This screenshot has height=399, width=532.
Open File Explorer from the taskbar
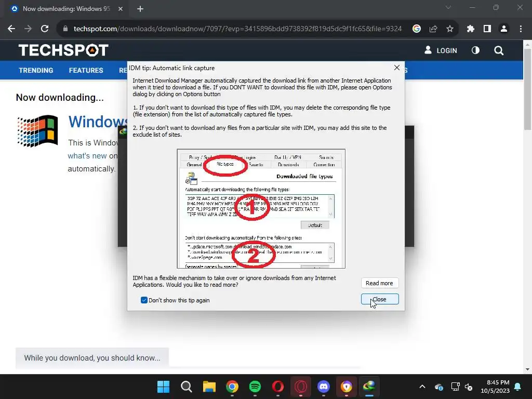tap(209, 387)
